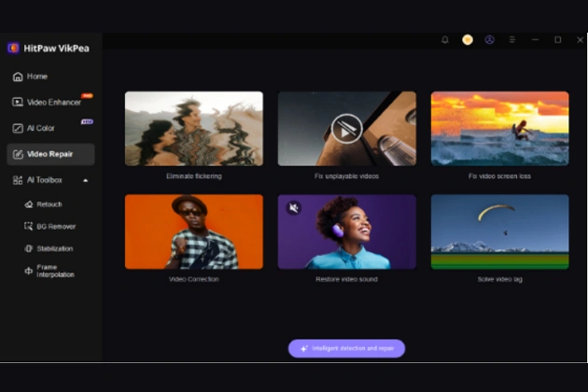Open the Retouch label

point(49,204)
